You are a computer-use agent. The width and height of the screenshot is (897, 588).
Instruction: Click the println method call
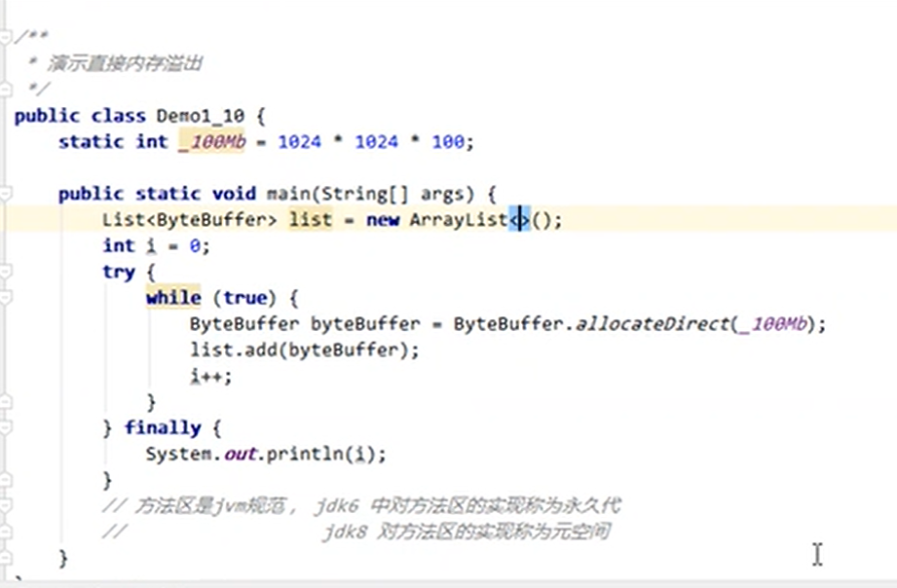pos(305,455)
